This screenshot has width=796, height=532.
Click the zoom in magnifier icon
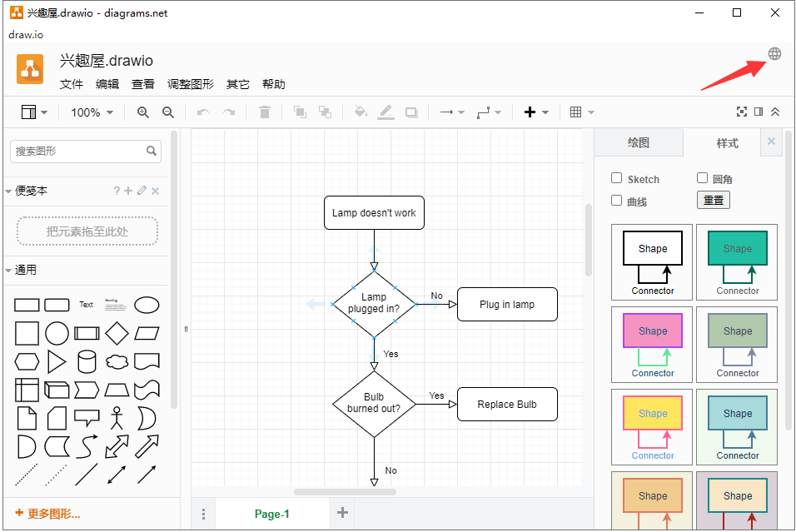[143, 112]
